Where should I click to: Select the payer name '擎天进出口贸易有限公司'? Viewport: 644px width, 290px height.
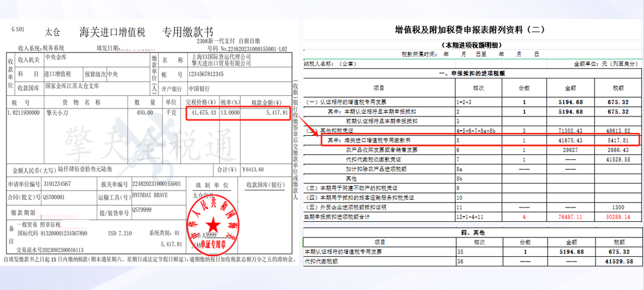pos(221,62)
